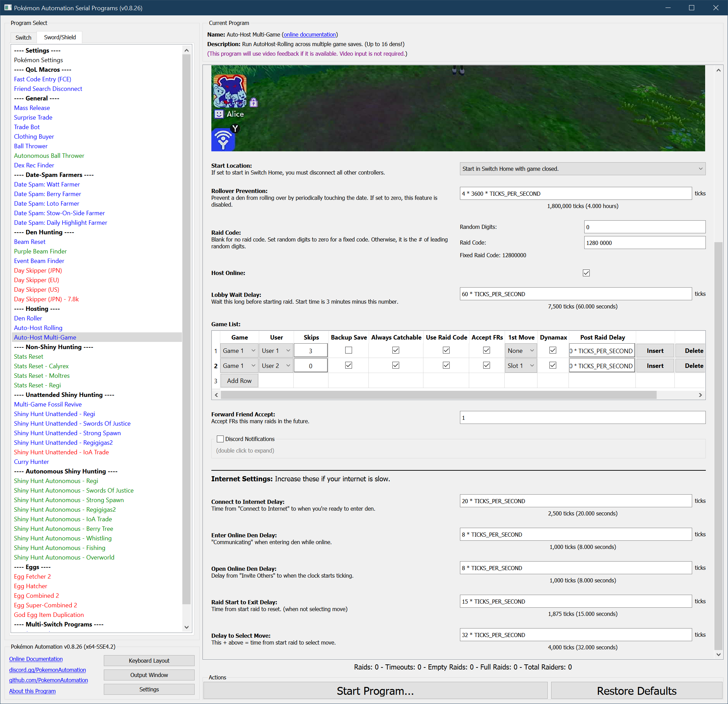Switch to the Switch tab
This screenshot has width=728, height=704.
24,38
